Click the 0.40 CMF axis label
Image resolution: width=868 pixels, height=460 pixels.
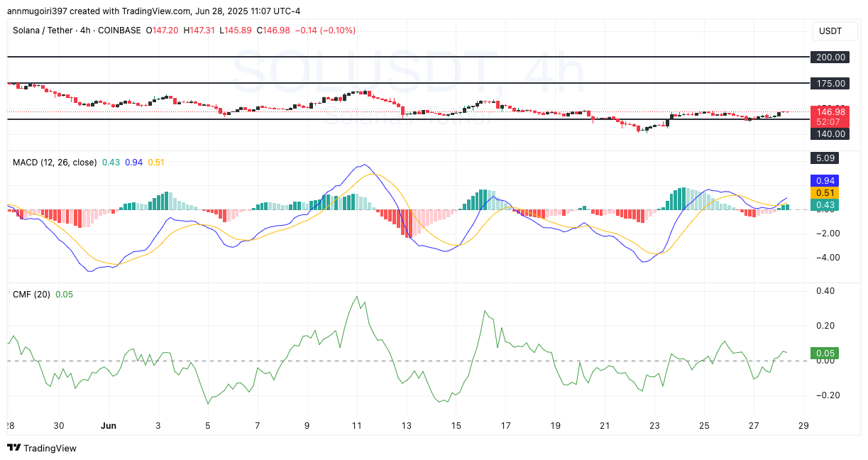coord(825,290)
